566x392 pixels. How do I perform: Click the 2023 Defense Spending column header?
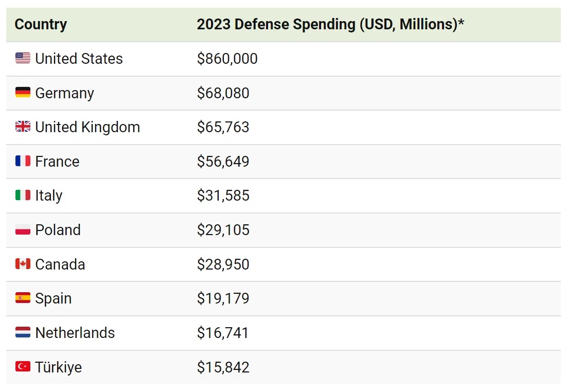point(330,24)
